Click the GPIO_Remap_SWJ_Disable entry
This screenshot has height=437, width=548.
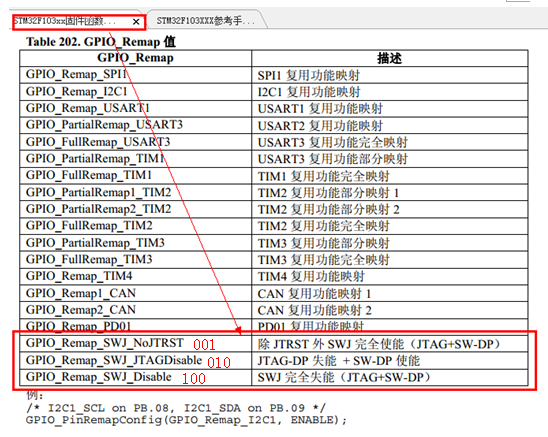point(136,377)
